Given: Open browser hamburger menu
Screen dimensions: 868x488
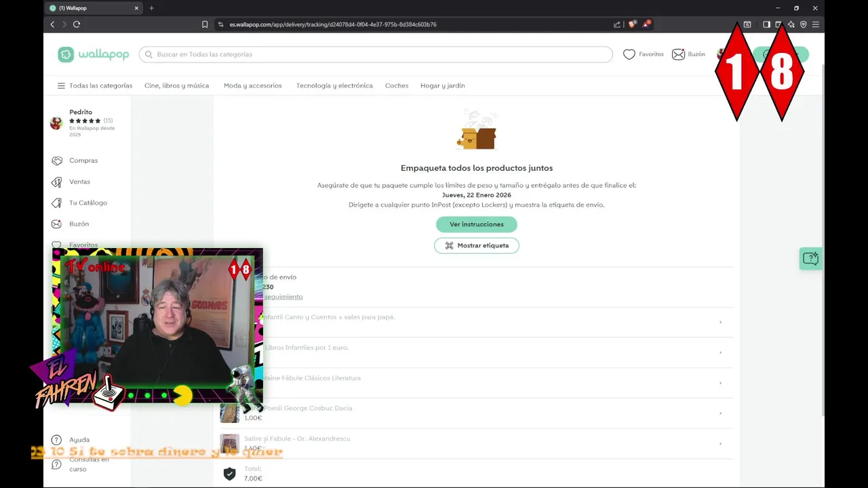Looking at the screenshot, I should click(816, 24).
